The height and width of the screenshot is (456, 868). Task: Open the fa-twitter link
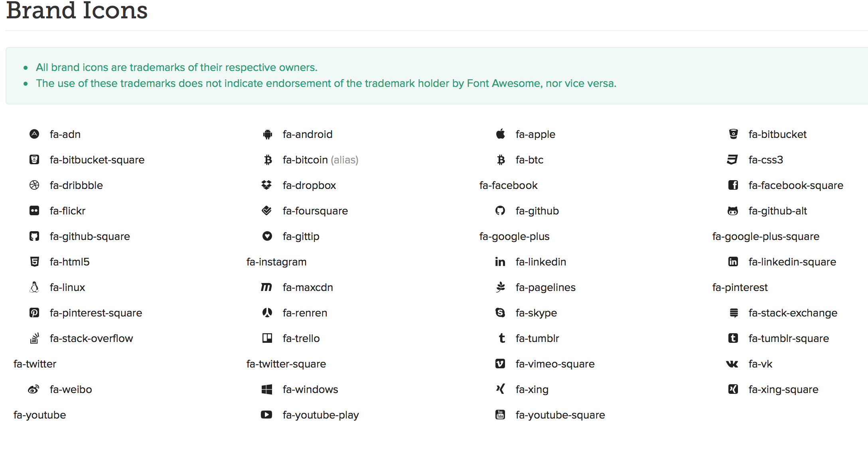coord(35,364)
